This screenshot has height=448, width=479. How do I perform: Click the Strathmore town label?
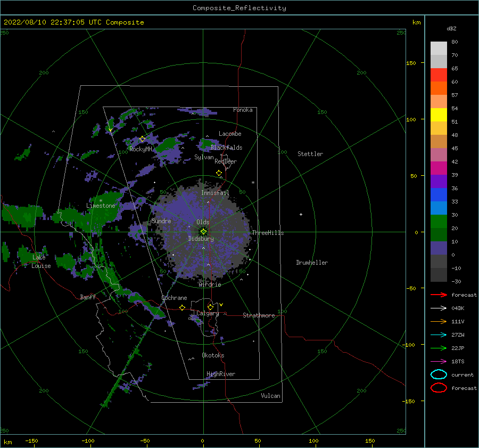pos(259,315)
